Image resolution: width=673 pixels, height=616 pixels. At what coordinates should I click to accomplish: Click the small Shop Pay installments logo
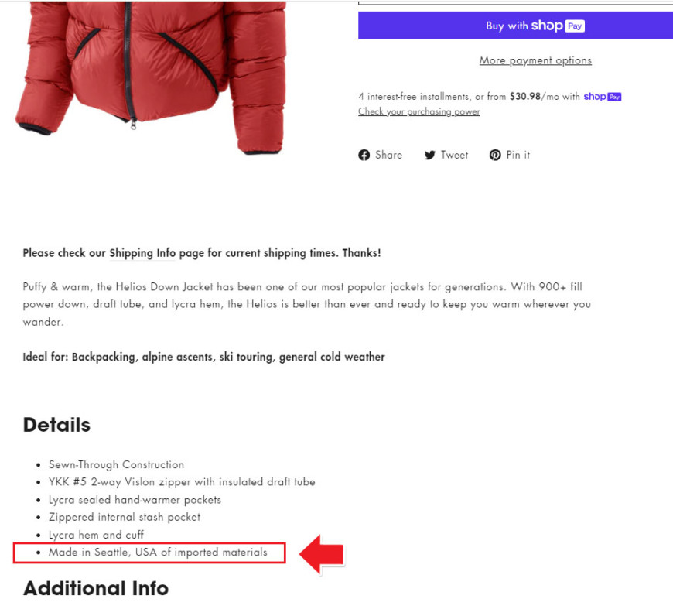[602, 97]
